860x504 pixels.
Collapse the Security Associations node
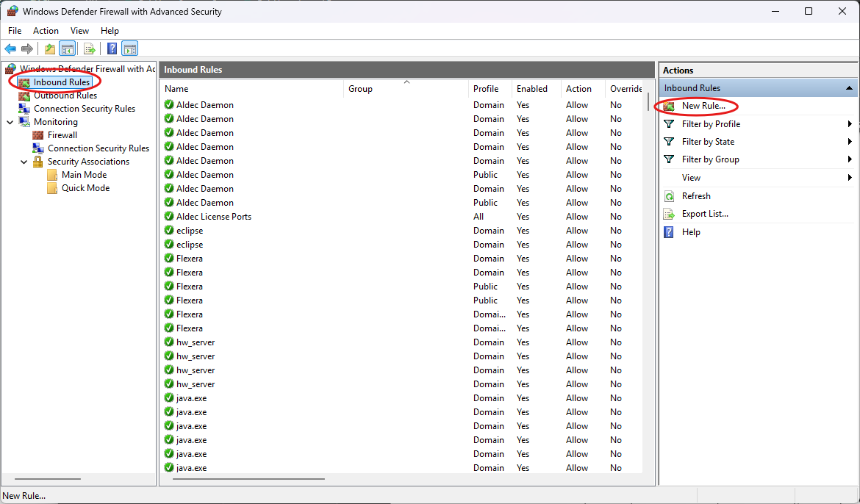point(24,162)
